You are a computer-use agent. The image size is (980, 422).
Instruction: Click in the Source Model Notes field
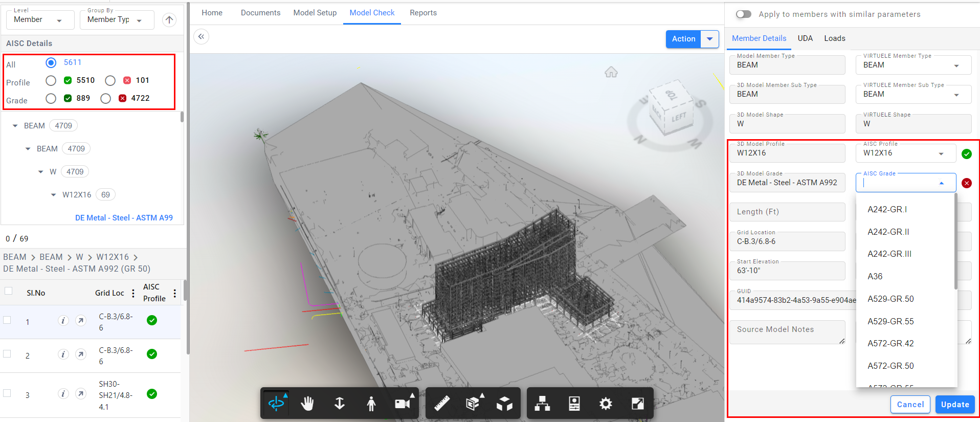(787, 332)
